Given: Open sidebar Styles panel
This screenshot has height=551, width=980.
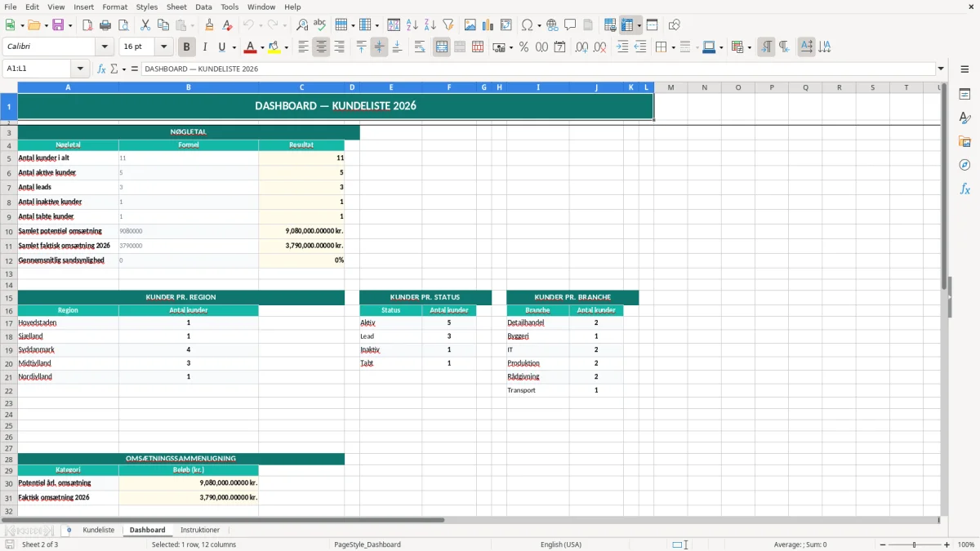Looking at the screenshot, I should click(x=964, y=118).
